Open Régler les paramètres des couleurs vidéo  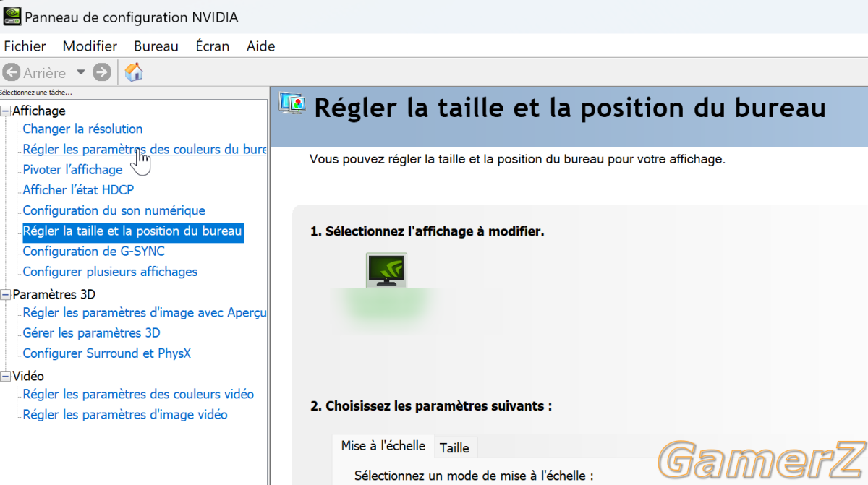138,394
